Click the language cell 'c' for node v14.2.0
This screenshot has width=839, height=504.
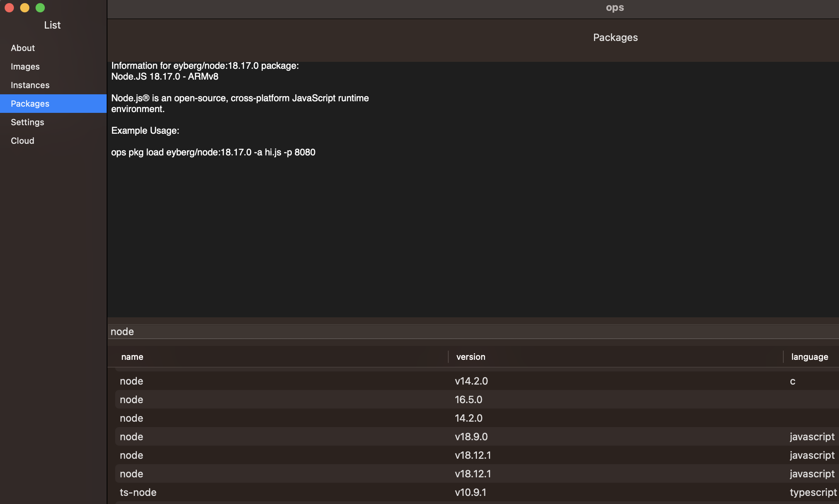point(793,381)
